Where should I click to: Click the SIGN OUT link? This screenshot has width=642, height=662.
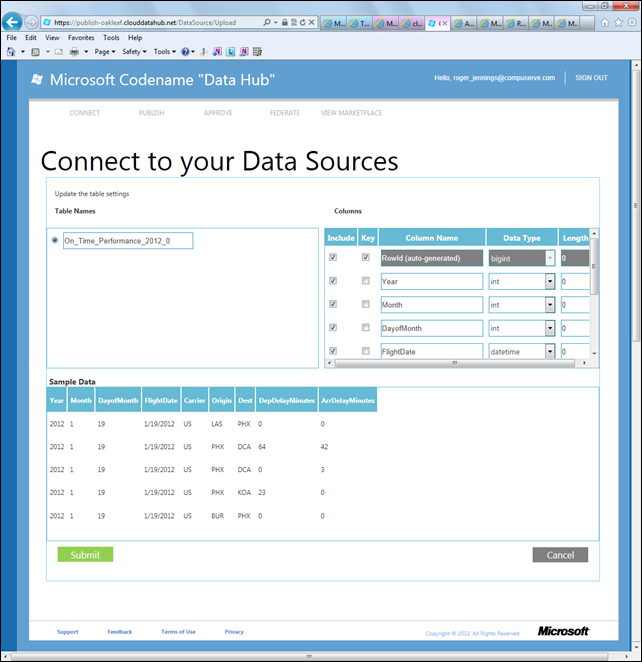coord(591,78)
